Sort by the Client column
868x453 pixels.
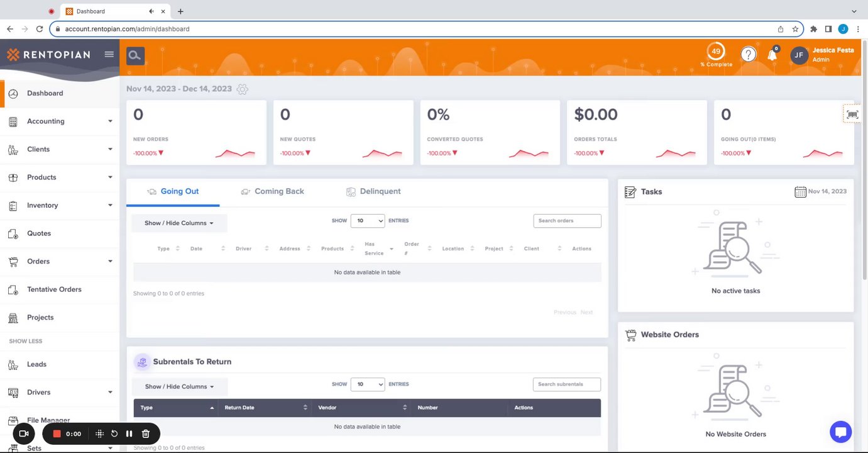pos(542,249)
